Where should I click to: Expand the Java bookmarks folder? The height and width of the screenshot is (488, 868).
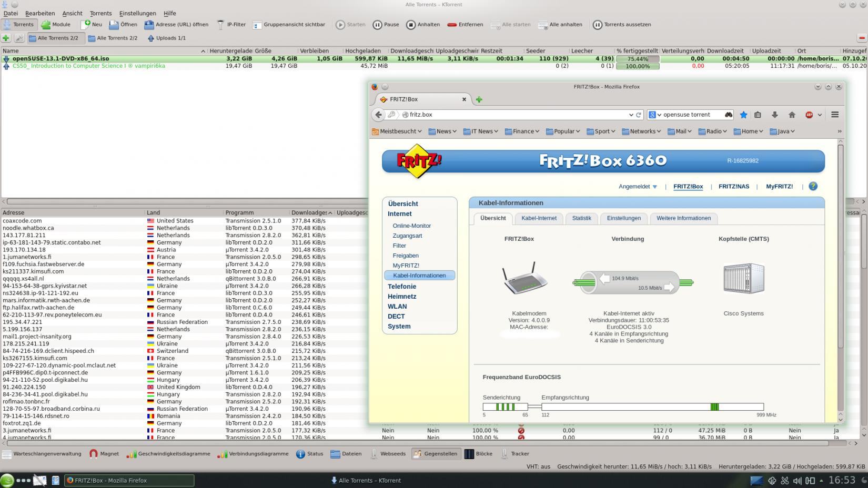tap(782, 131)
